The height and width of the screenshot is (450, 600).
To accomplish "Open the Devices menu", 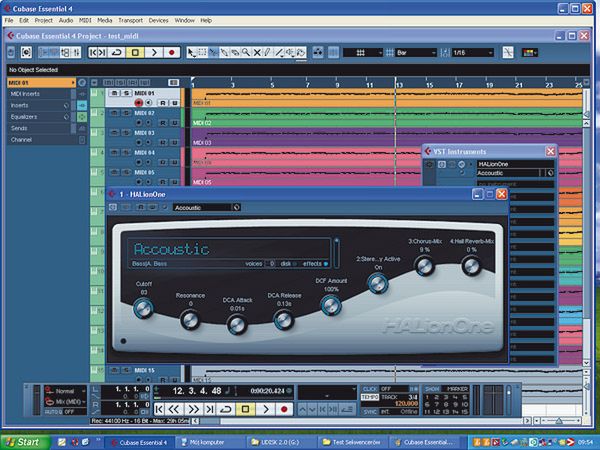I will [x=158, y=20].
